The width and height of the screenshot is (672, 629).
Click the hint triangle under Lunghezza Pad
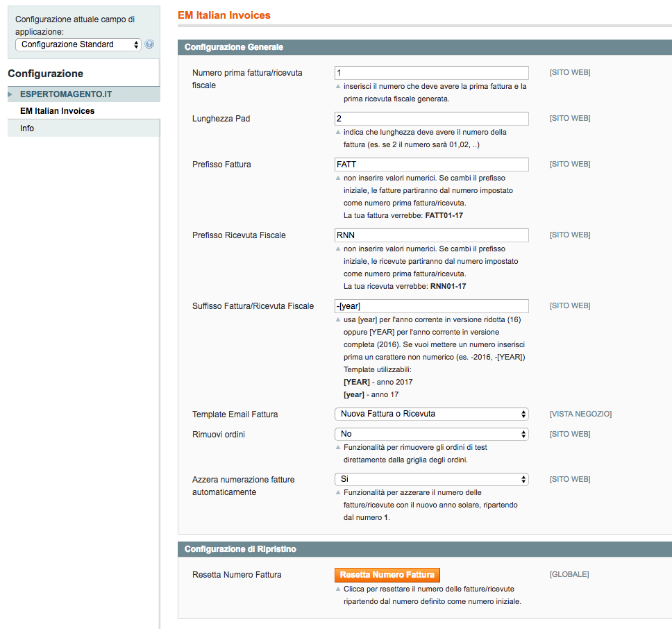click(338, 133)
